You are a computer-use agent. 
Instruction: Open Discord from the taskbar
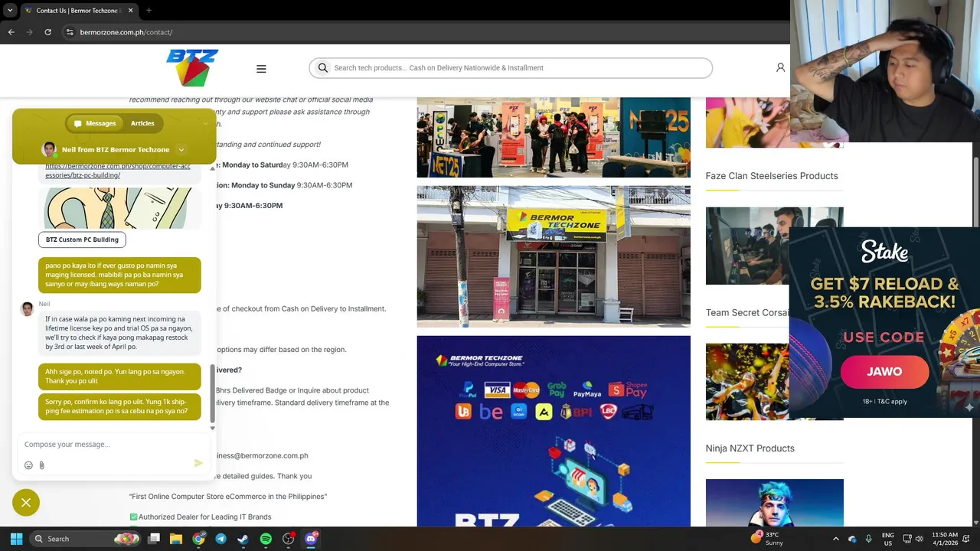click(312, 539)
